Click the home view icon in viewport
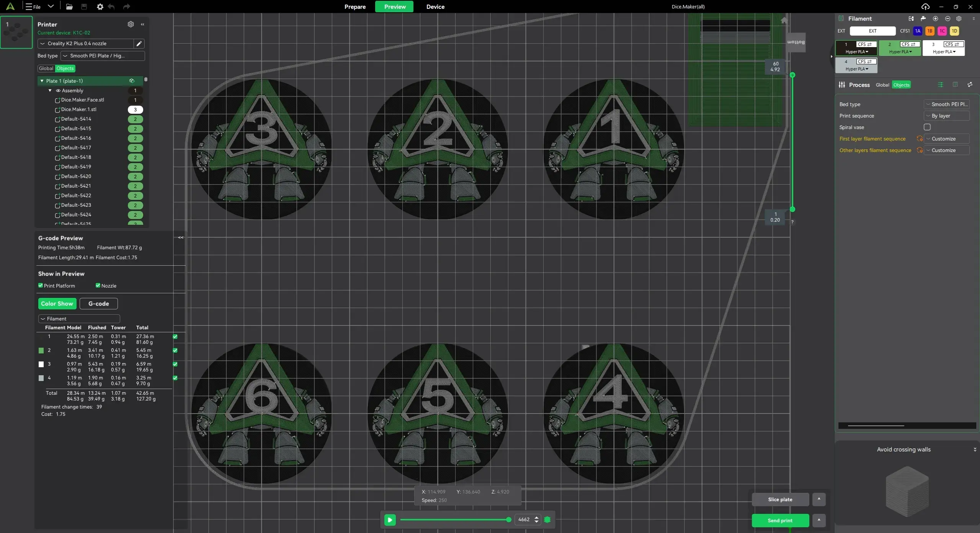Screen dimensions: 980x533 coord(784,20)
